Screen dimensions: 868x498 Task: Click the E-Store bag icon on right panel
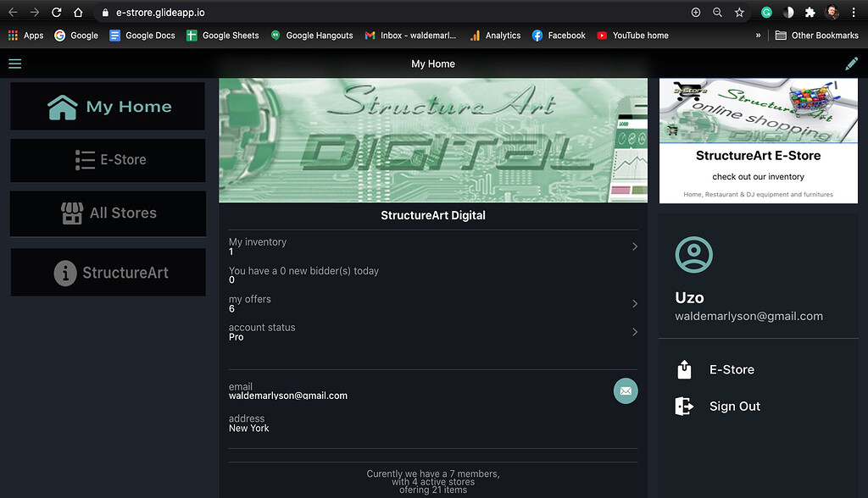point(684,369)
